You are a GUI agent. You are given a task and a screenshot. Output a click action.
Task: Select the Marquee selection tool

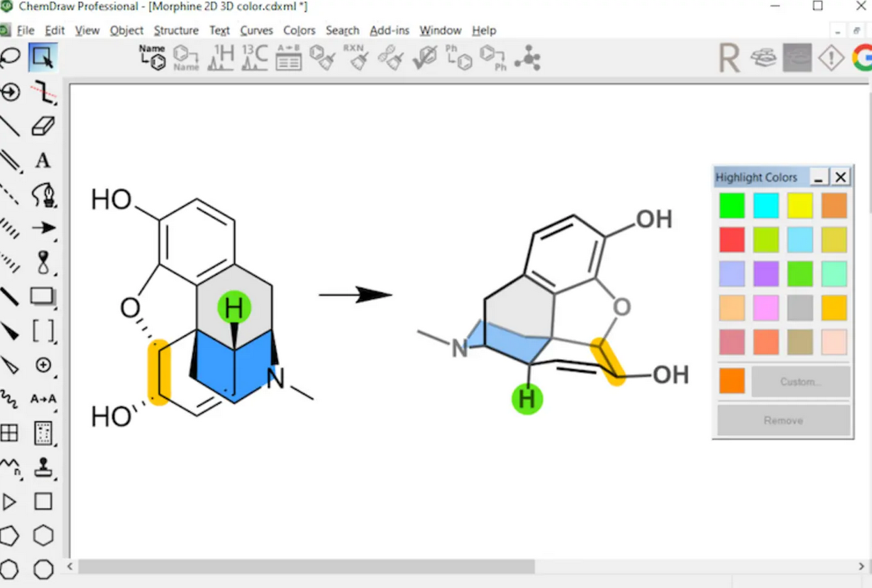43,58
